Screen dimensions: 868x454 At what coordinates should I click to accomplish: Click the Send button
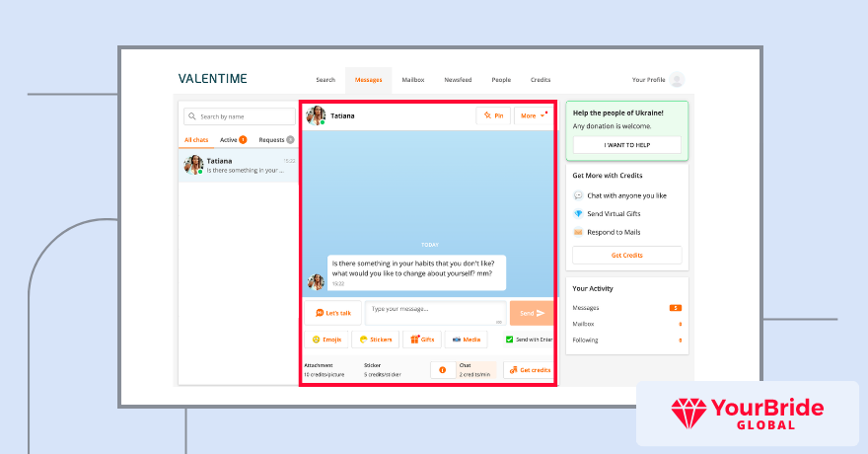pos(532,313)
